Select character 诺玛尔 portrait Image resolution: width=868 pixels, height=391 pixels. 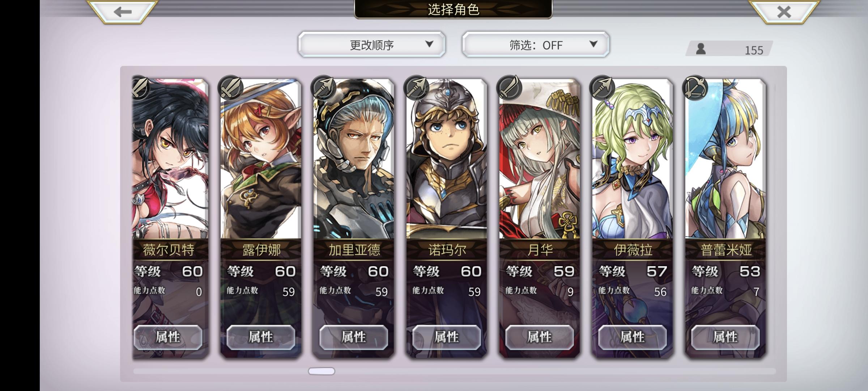446,159
